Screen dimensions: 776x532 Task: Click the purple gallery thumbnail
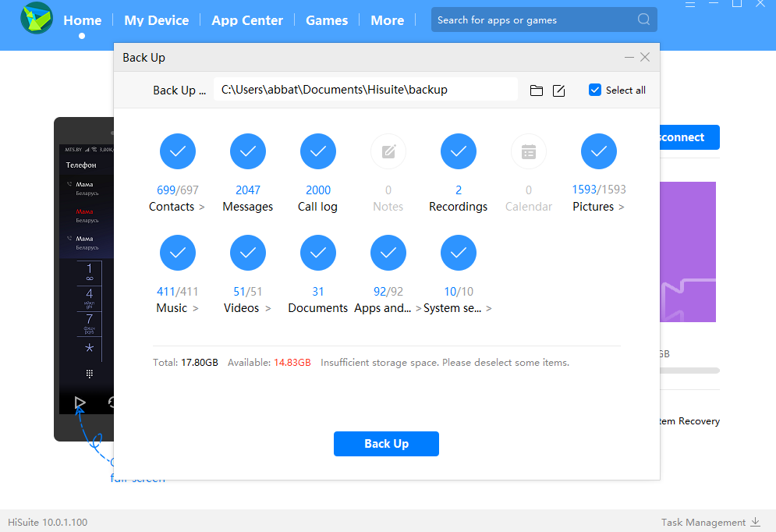pos(688,252)
